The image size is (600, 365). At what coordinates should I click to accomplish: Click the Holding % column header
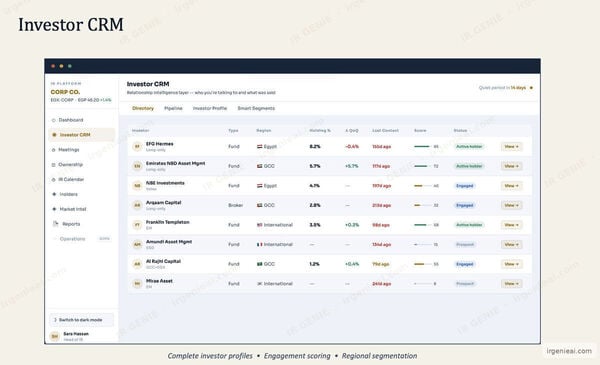[x=320, y=130]
